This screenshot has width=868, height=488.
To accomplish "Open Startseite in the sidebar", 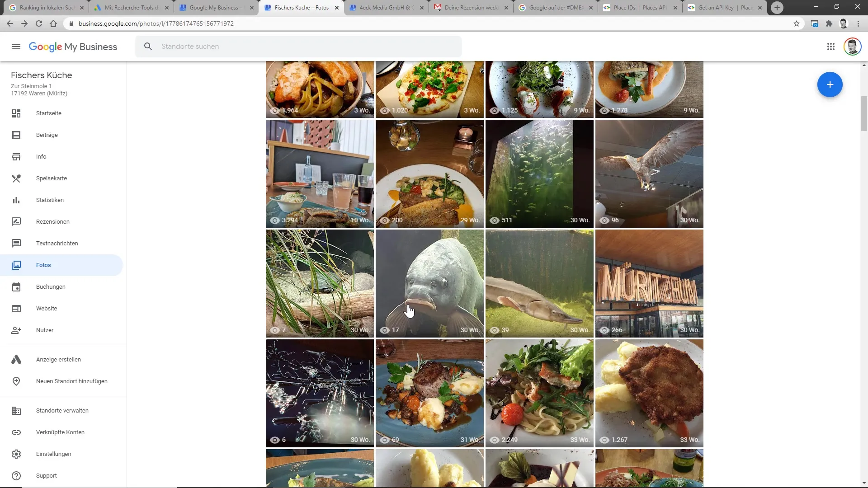I will tap(61, 113).
